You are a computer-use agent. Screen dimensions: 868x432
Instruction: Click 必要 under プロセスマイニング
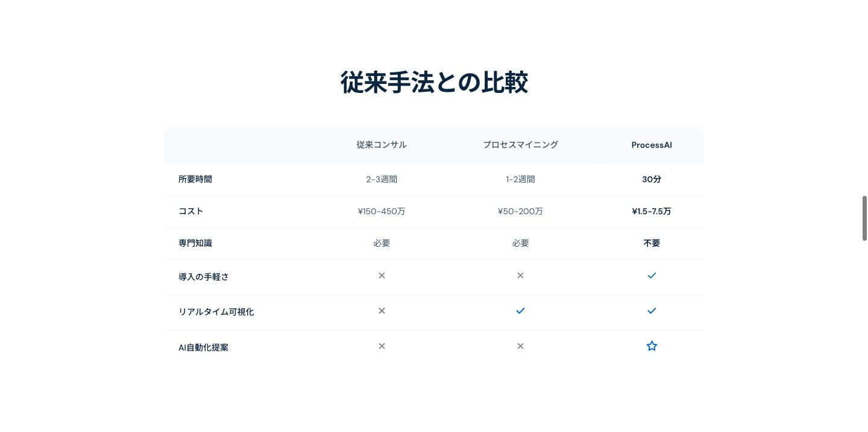click(520, 243)
